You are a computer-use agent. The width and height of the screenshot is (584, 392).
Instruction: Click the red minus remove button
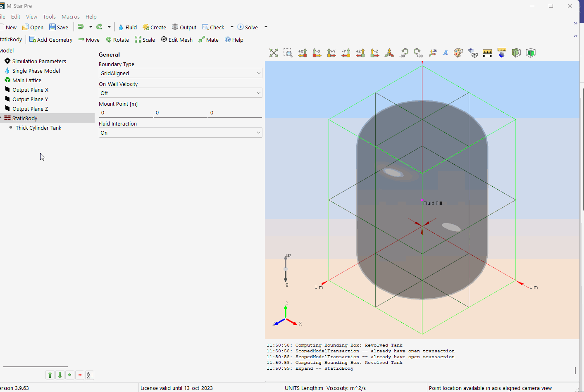point(80,375)
